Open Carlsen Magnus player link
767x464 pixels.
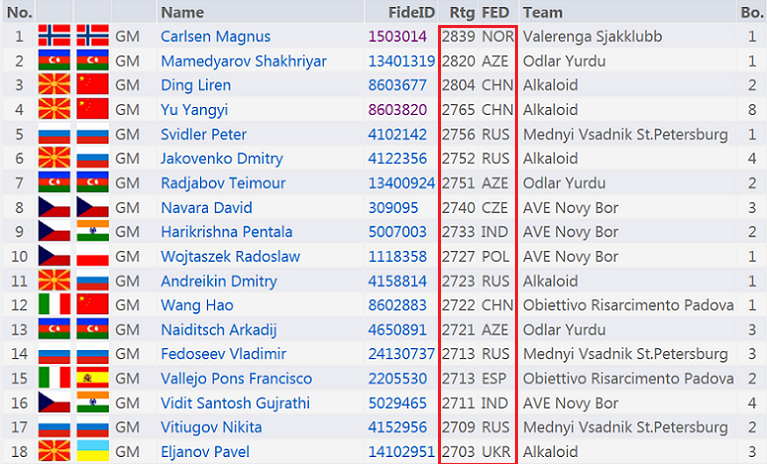pos(215,36)
